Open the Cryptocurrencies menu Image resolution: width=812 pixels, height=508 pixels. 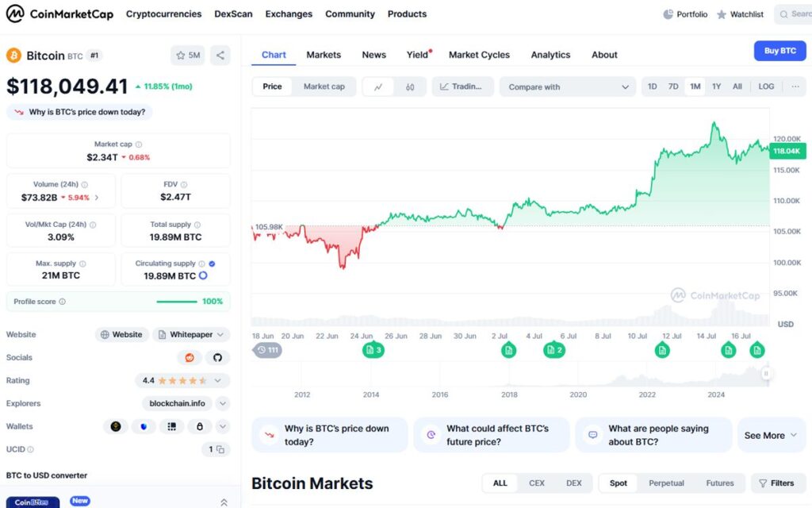[x=163, y=14]
